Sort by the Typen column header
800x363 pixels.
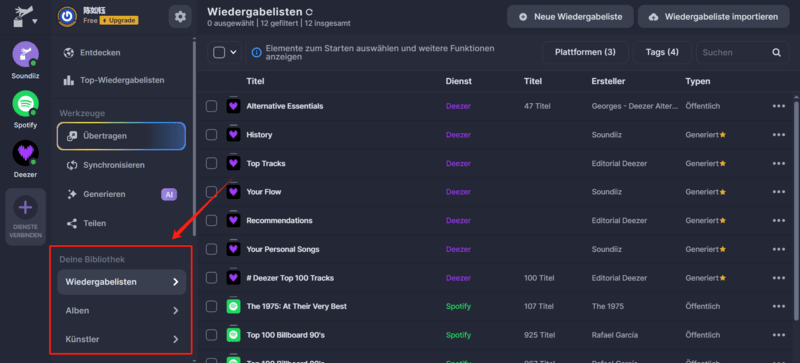[697, 81]
